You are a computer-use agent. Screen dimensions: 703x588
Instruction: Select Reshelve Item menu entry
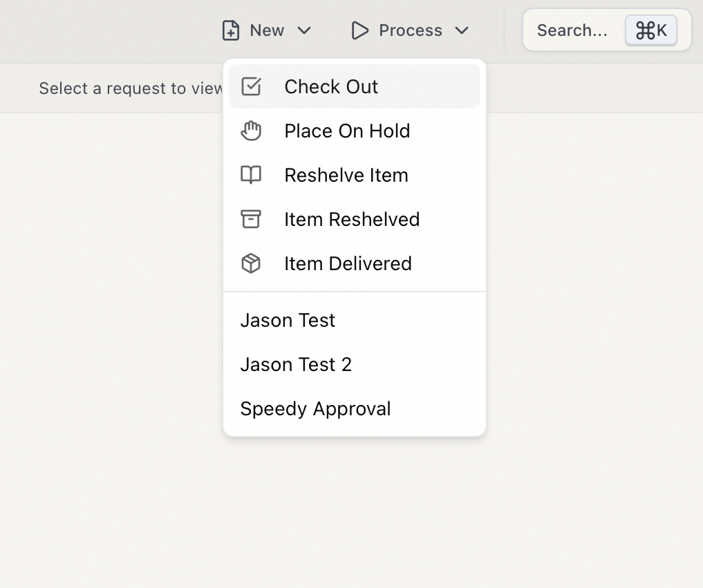coord(354,175)
